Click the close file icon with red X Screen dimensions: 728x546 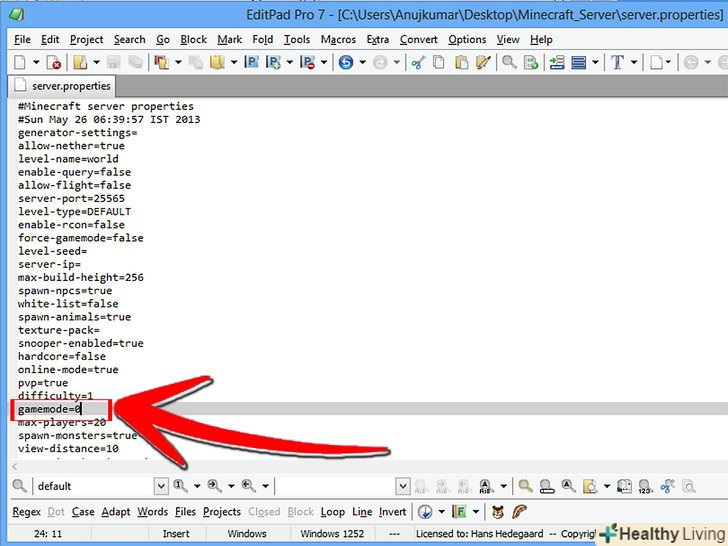tap(54, 62)
